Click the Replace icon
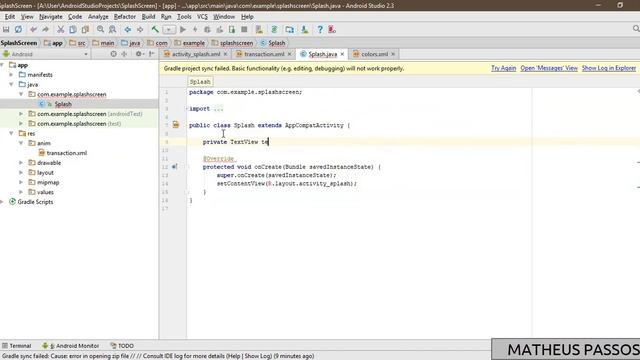Screen dimensions: 640x360 click(x=112, y=29)
